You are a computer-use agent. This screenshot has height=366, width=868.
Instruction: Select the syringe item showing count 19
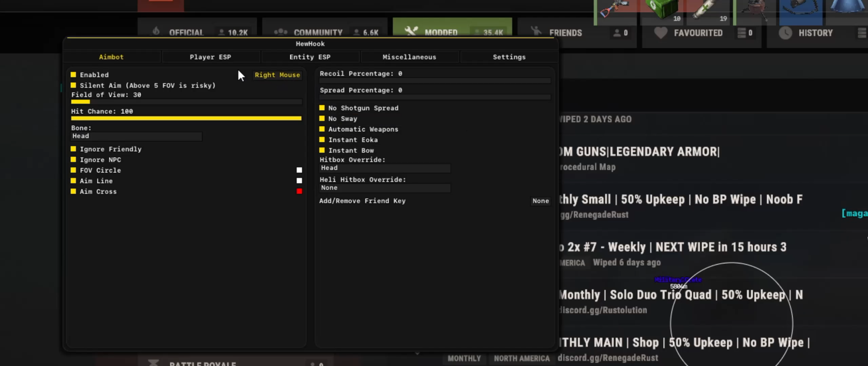(x=708, y=12)
